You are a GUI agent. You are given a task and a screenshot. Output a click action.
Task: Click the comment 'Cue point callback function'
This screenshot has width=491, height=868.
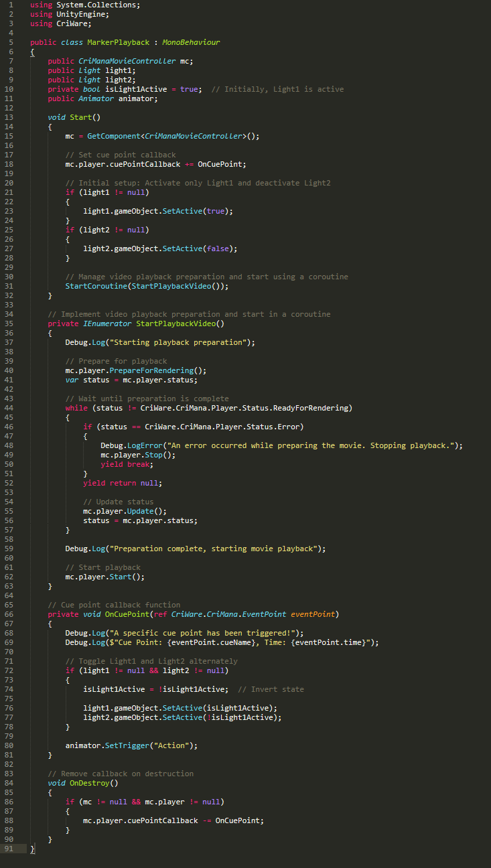click(114, 605)
